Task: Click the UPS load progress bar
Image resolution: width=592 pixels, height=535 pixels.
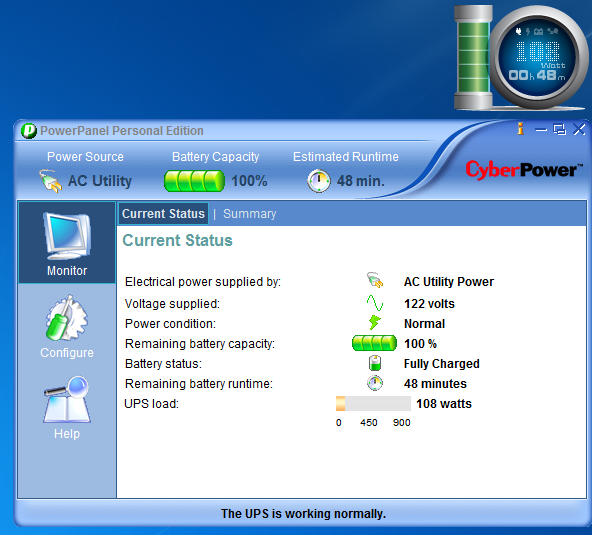Action: [373, 404]
